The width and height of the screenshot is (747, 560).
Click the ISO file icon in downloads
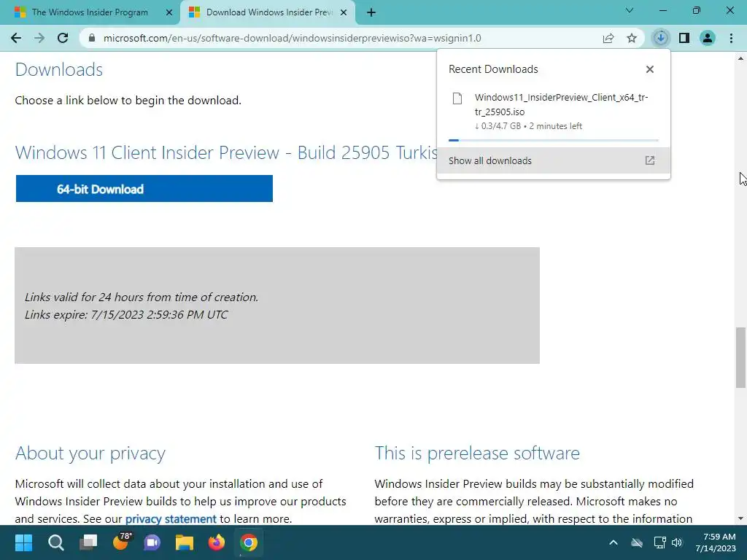457,98
